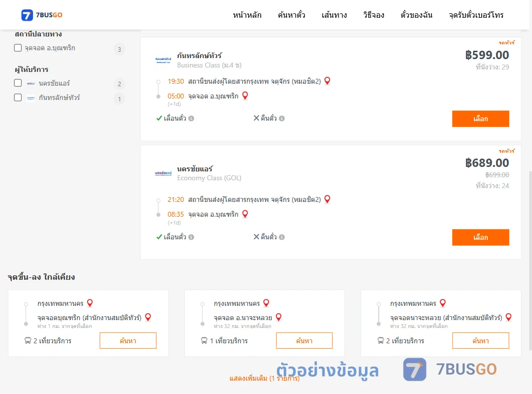This screenshot has width=532, height=394.
Task: Click the จุดขึ้น-ลง ใกล้เคียง heading
Action: (41, 277)
